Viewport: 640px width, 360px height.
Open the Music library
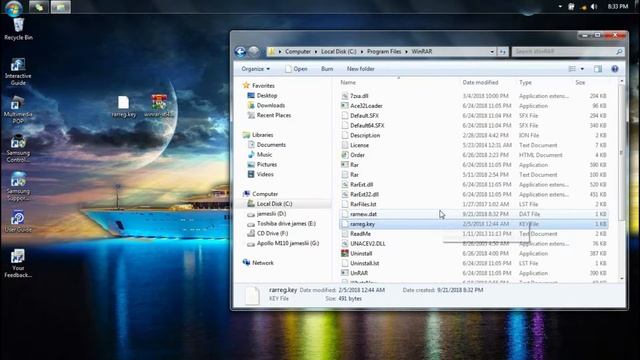coord(260,155)
